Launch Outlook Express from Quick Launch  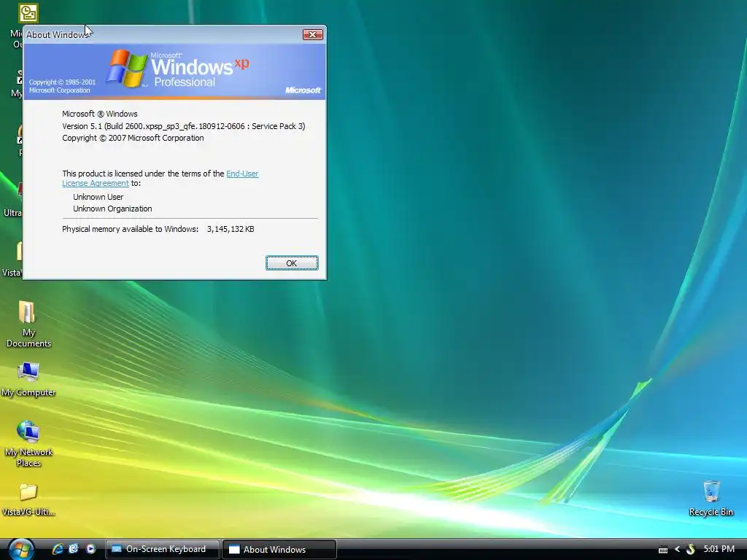(x=74, y=549)
